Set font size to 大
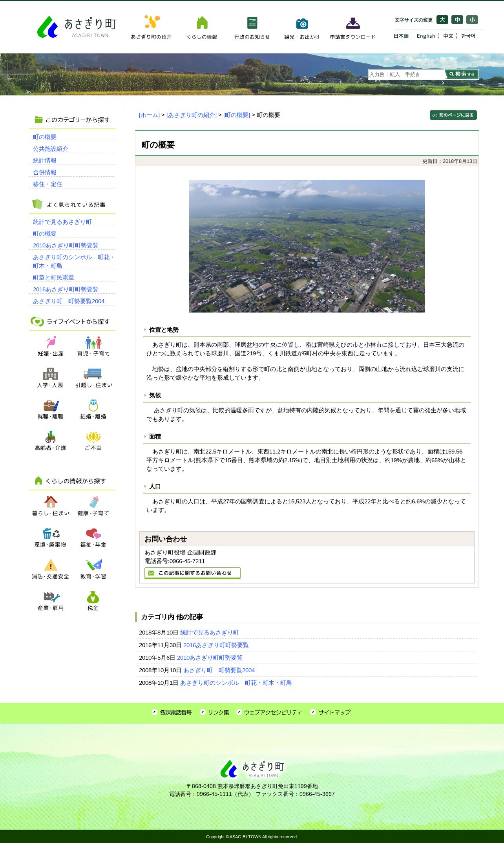Viewport: 504px width, 843px height. coord(442,20)
